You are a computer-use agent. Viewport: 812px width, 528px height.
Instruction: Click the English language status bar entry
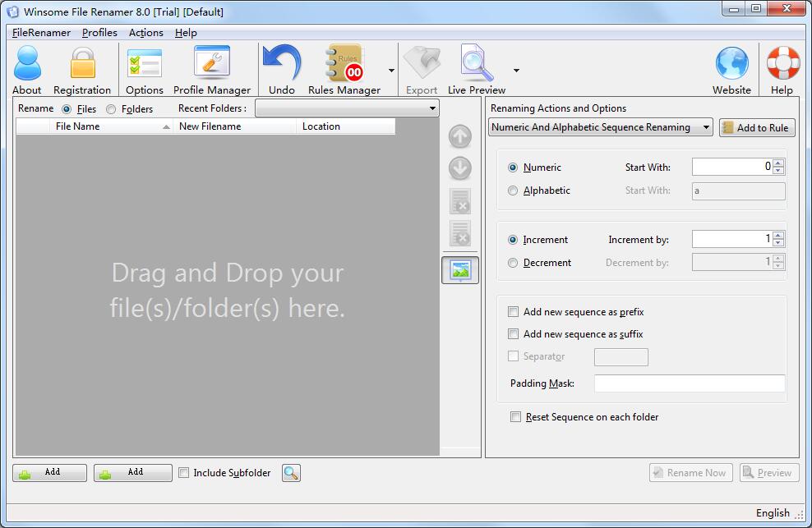(x=772, y=513)
